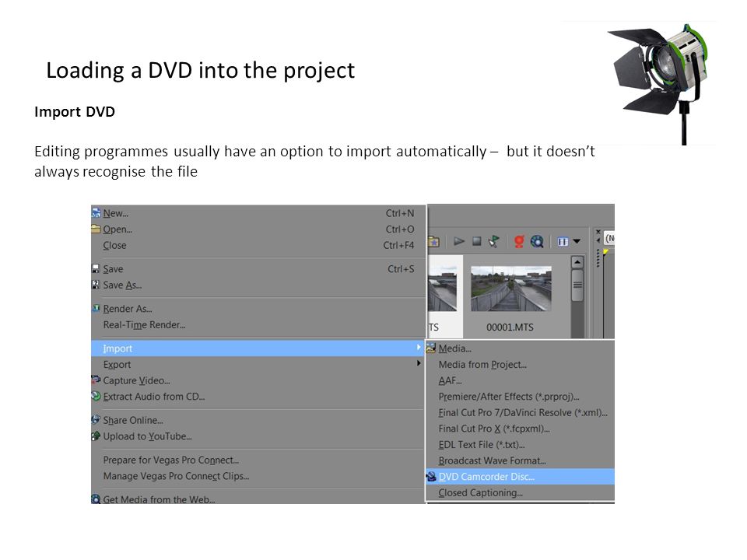Choose Final Cut Pro X (*.fcpxml)...
This screenshot has height=560, width=747.
pos(521,429)
